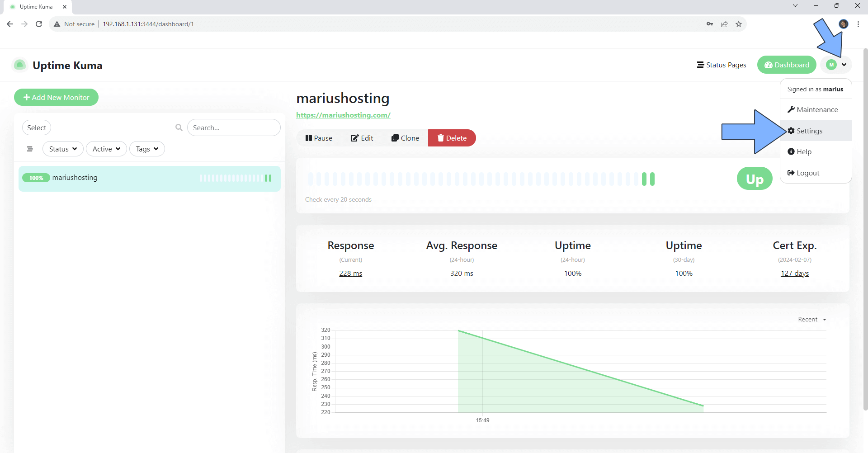The image size is (868, 453).
Task: Open the Active filter dropdown
Action: tap(106, 149)
